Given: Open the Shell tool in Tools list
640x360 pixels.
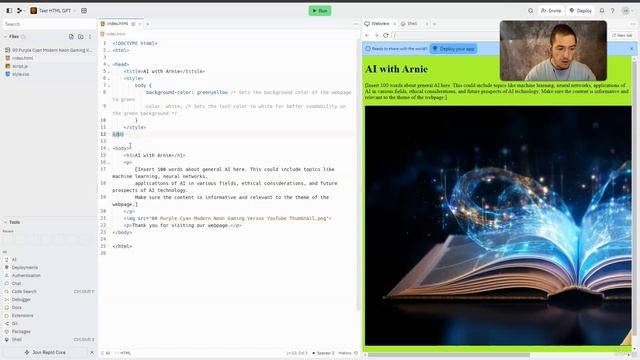Looking at the screenshot, I should point(49,340).
